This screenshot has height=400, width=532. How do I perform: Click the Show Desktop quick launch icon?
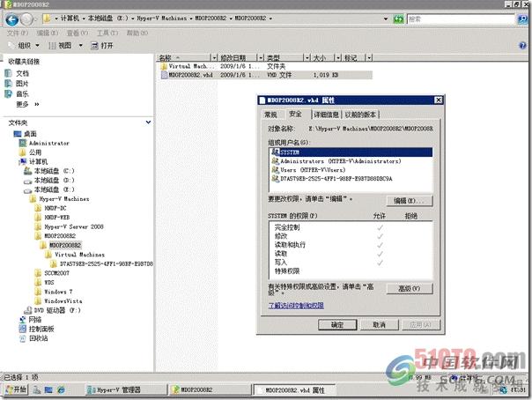(48, 389)
